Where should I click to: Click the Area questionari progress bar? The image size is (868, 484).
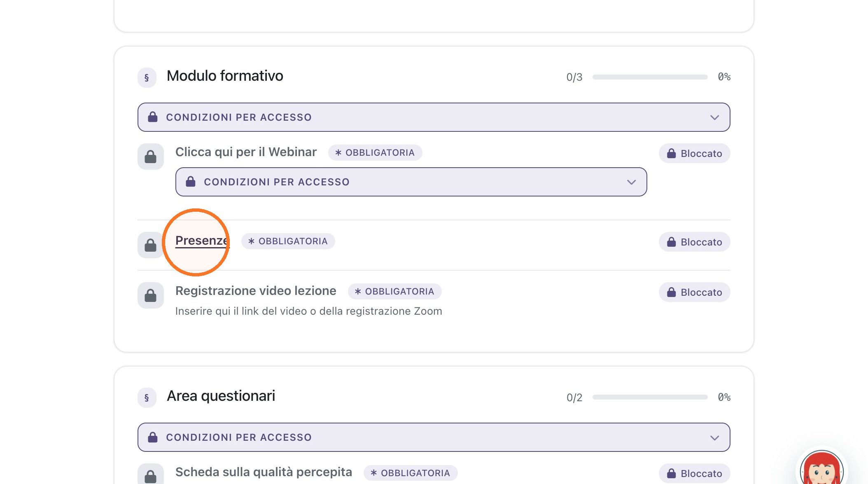pos(650,397)
